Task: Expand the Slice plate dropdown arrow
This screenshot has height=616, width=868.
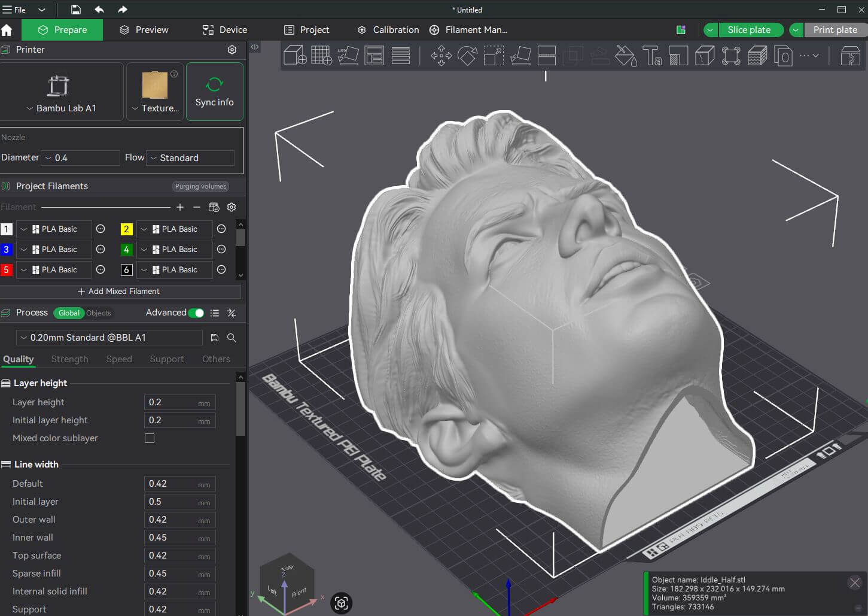Action: (x=710, y=30)
